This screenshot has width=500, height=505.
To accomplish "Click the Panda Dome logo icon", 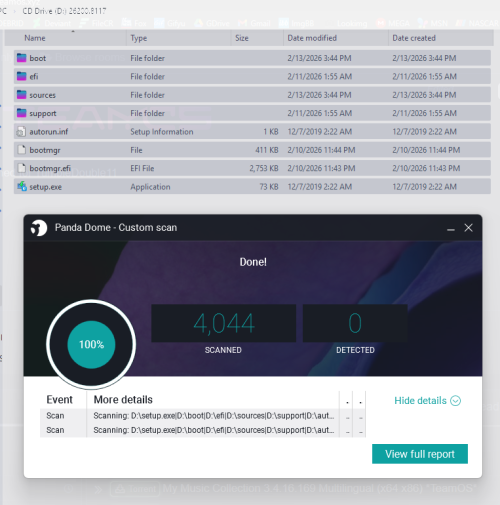I will coord(39,228).
